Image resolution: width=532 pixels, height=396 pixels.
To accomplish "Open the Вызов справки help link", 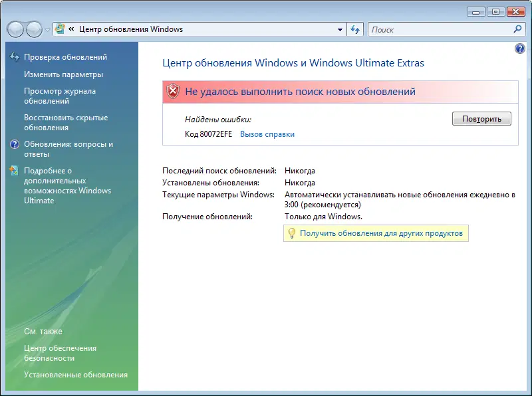I will click(x=267, y=134).
